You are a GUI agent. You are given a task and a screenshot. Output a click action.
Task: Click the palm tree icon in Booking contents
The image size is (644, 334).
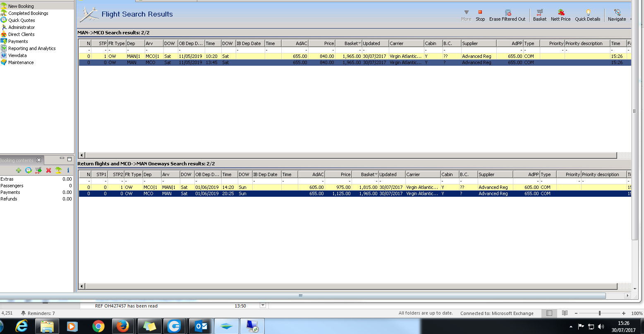(58, 170)
